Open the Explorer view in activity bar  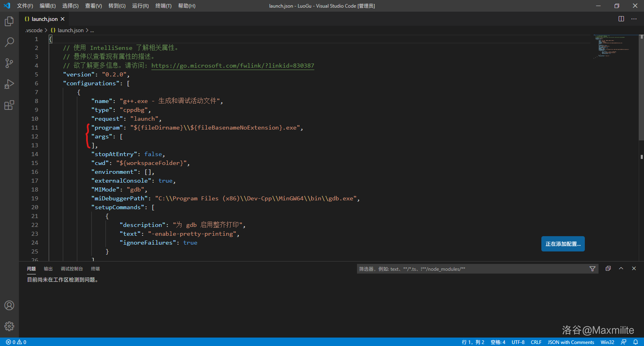(9, 21)
